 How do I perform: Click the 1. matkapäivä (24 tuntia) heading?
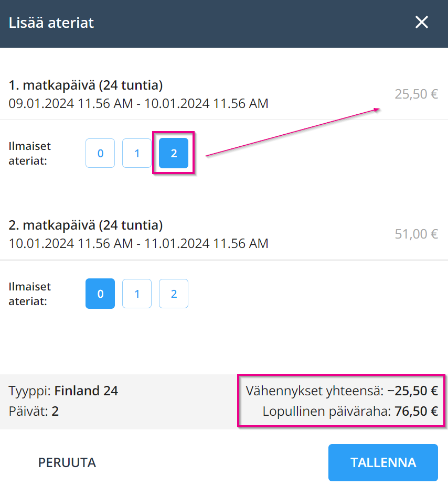(86, 85)
